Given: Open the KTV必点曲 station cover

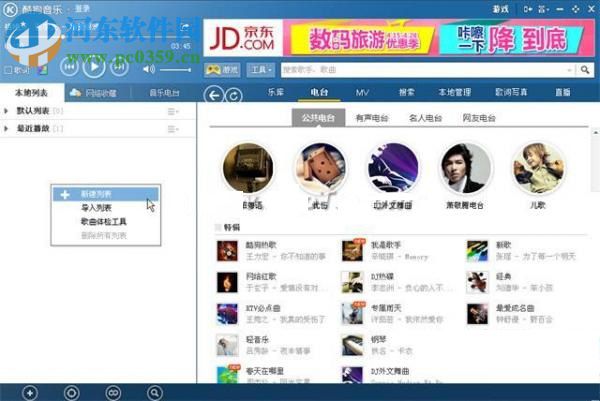Looking at the screenshot, I should pyautogui.click(x=227, y=314).
